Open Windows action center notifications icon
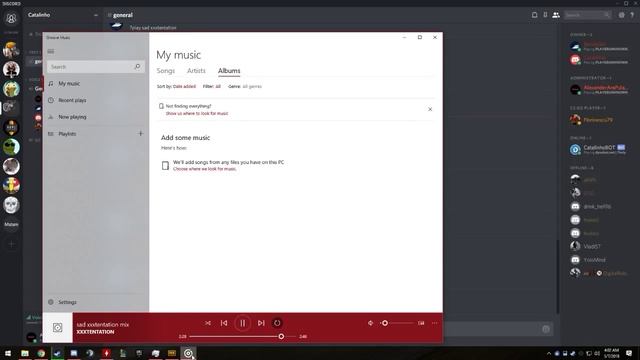Image resolution: width=640 pixels, height=360 pixels. click(629, 353)
